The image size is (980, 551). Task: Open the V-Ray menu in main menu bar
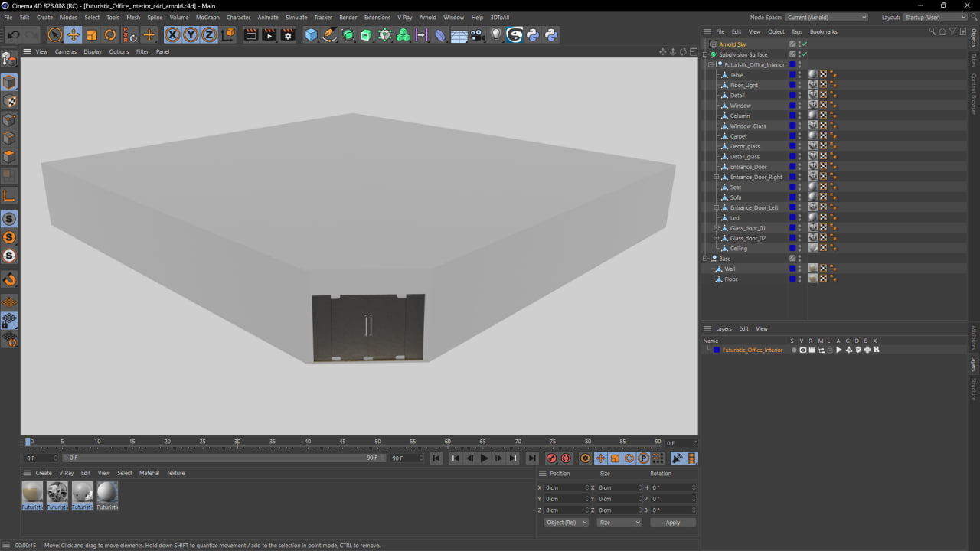pos(404,17)
